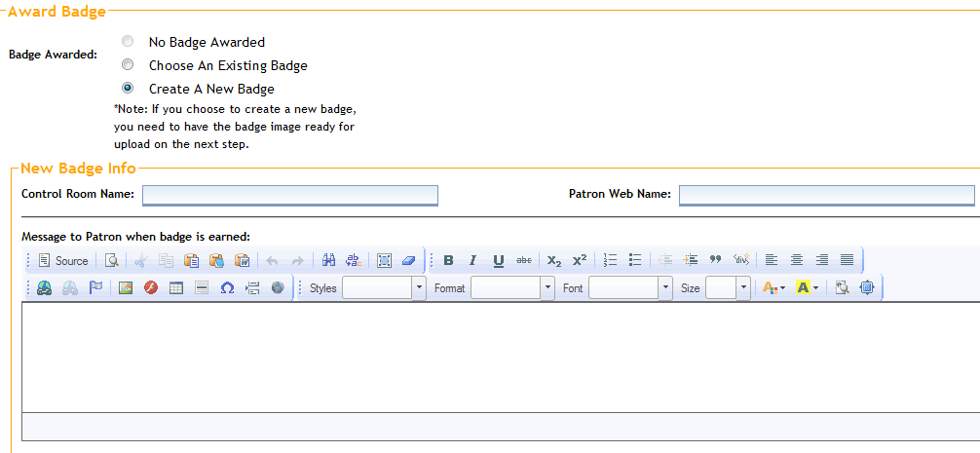This screenshot has width=980, height=453.
Task: Insert a numbered list
Action: pyautogui.click(x=610, y=260)
